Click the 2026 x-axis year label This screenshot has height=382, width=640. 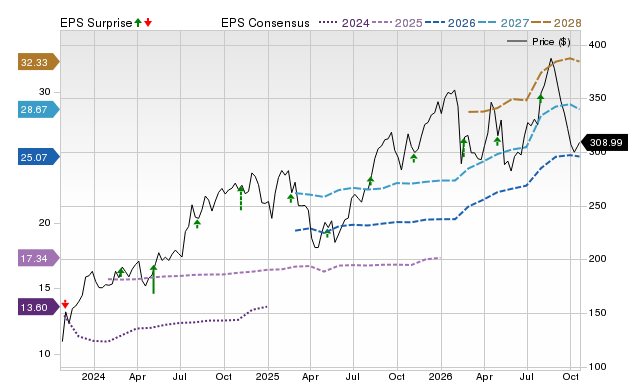click(x=440, y=376)
